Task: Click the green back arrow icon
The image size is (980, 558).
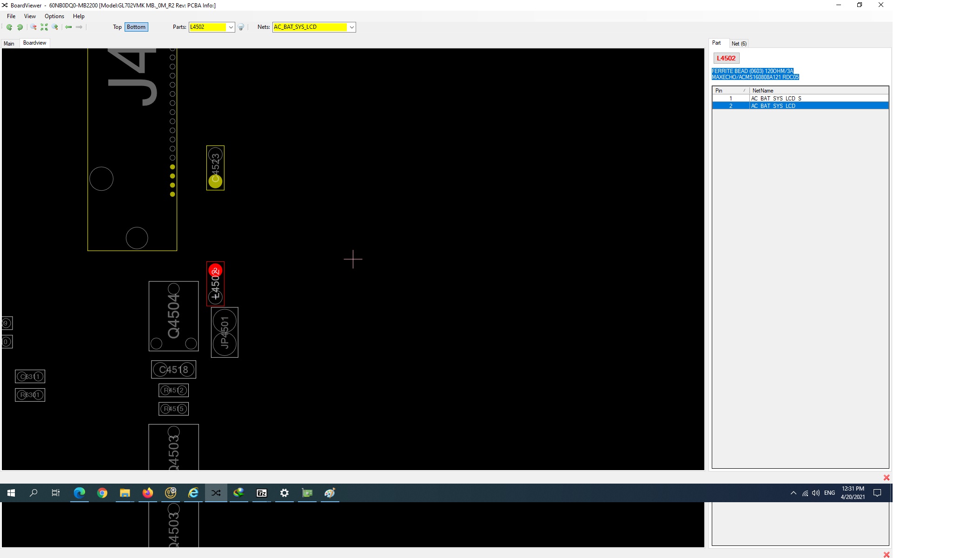Action: 68,27
